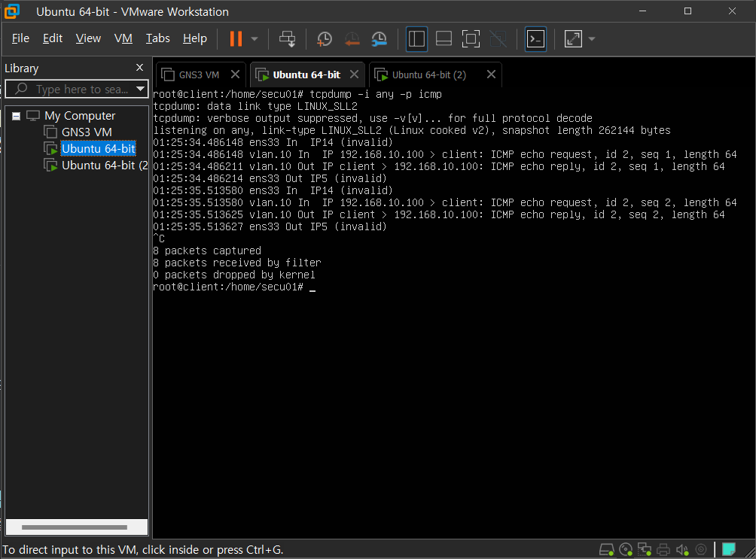Enter full screen mode
This screenshot has height=559, width=756.
click(471, 39)
